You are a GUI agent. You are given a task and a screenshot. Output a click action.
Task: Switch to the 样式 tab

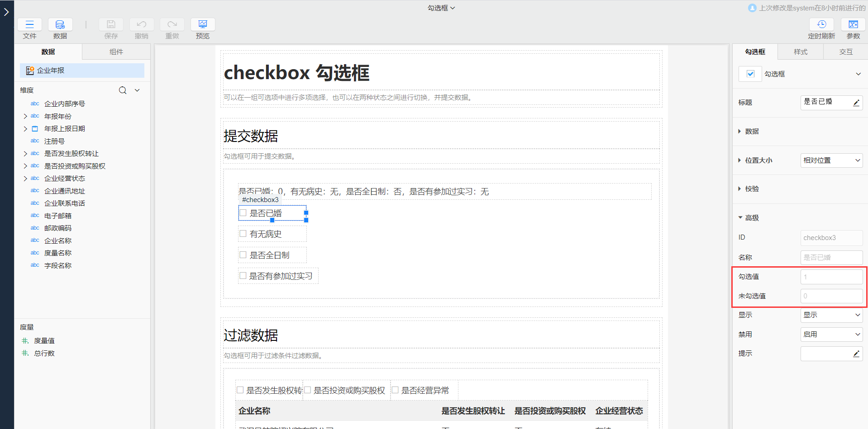tap(800, 52)
